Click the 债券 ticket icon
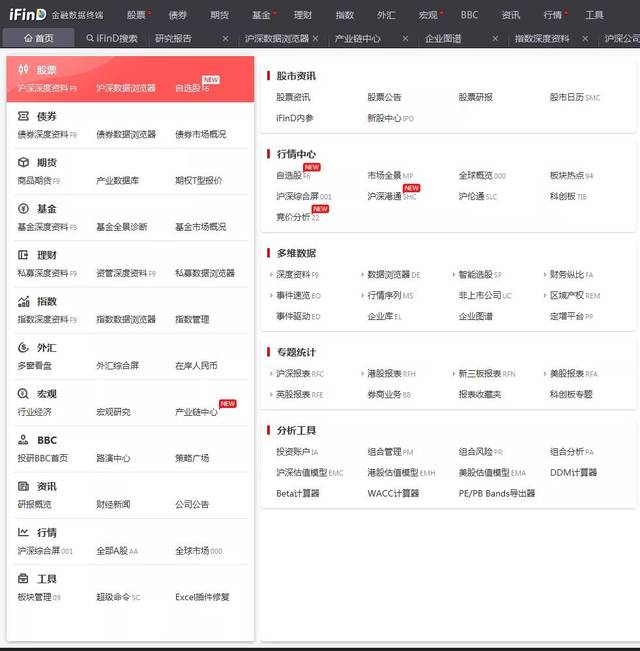The image size is (640, 651). (x=23, y=116)
